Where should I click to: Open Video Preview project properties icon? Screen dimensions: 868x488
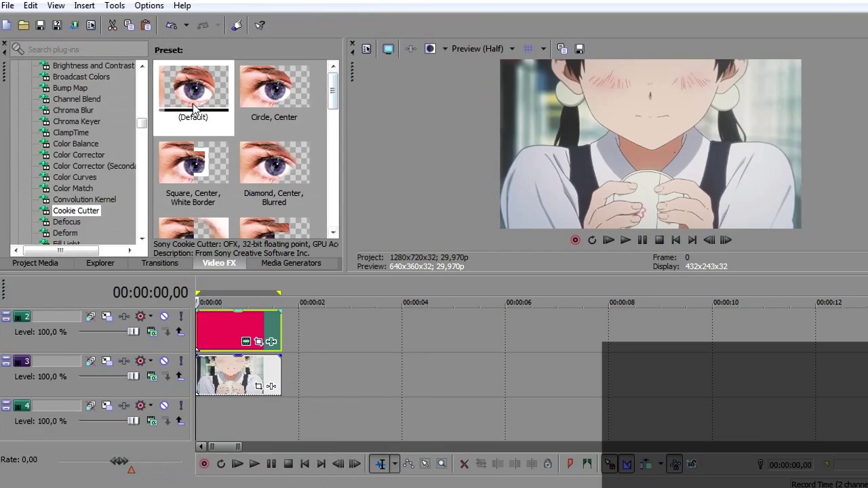[x=366, y=49]
